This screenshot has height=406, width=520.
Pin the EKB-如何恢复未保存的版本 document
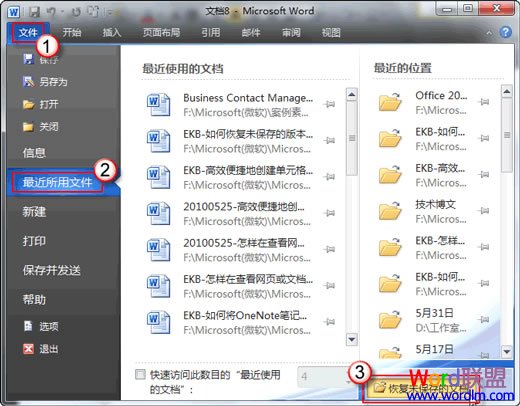point(329,140)
